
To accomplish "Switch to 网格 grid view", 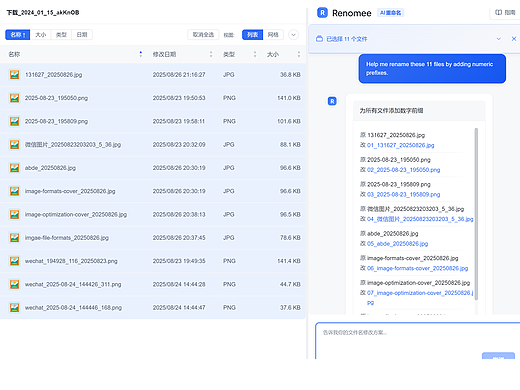I will [x=273, y=35].
